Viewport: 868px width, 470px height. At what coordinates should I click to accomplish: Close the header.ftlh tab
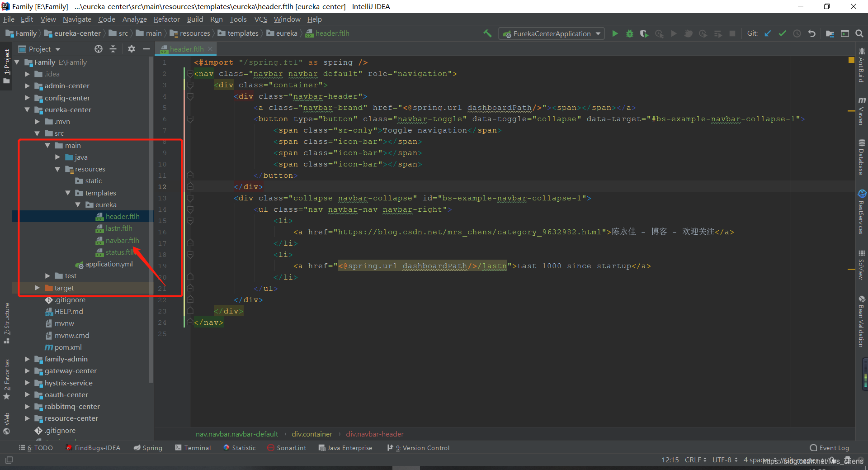point(210,49)
